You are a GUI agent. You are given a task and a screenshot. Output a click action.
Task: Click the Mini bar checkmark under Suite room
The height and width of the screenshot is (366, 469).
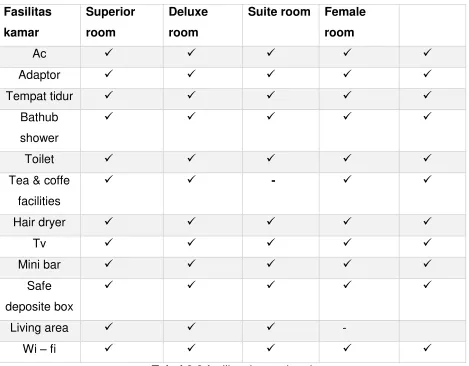pyautogui.click(x=271, y=264)
